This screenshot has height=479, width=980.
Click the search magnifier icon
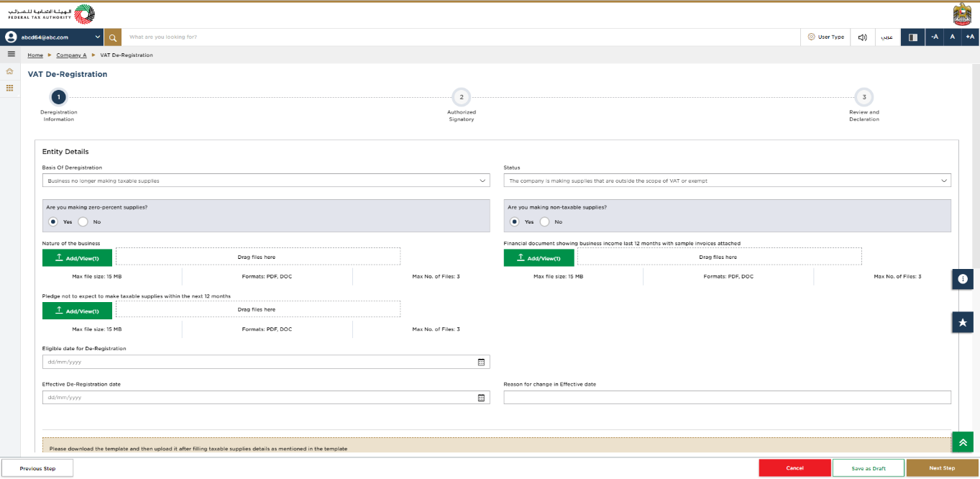click(x=113, y=37)
